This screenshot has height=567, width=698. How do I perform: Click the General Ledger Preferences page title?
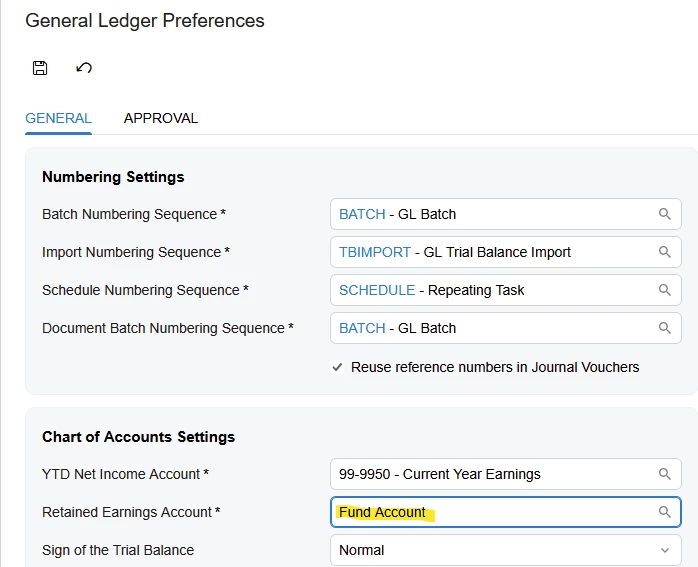pyautogui.click(x=145, y=20)
